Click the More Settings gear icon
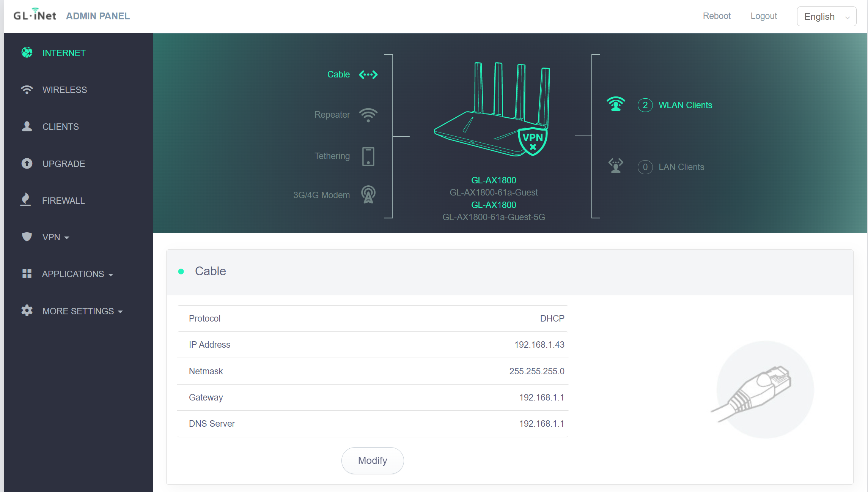Viewport: 868px width, 492px height. (27, 311)
